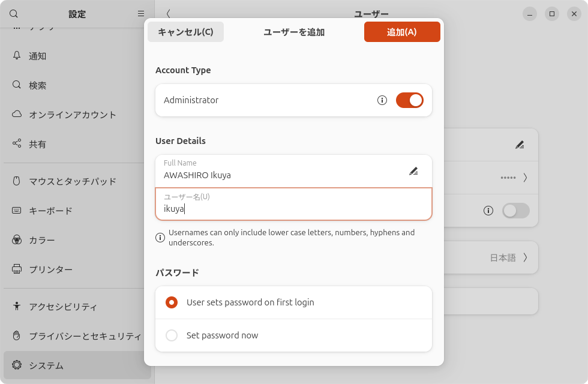
Task: Click the accessibility icon beside アクセシビリティ
Action: coord(17,306)
